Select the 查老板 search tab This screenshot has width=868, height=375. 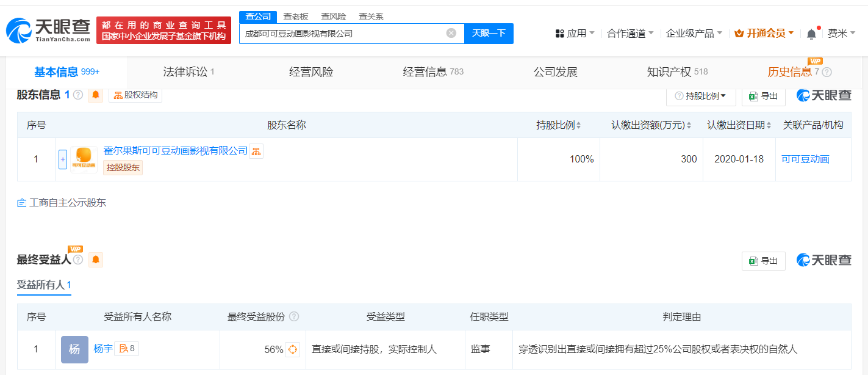296,16
